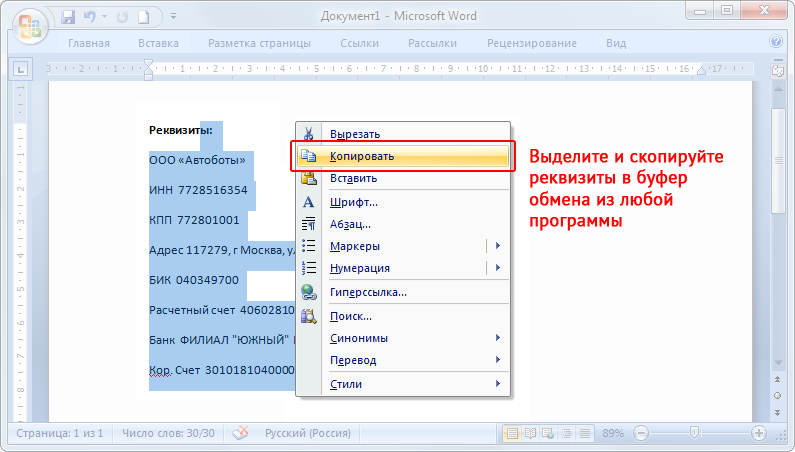Choose Вставить from the context menu

point(403,178)
